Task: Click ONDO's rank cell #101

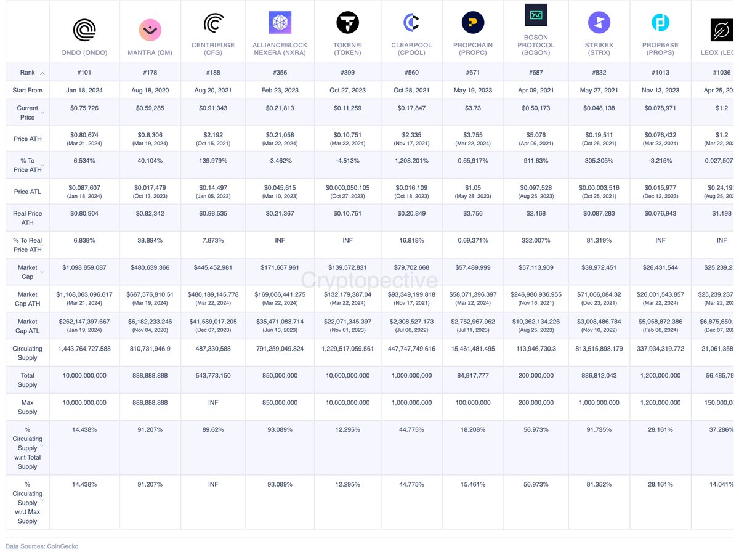Action: [x=84, y=73]
